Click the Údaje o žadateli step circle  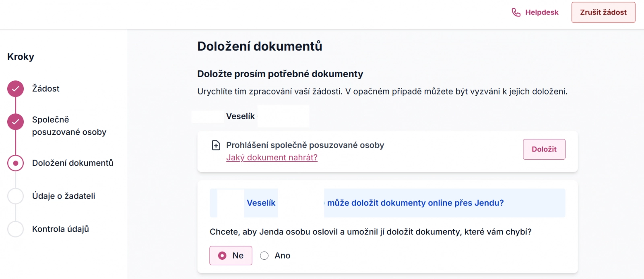15,196
